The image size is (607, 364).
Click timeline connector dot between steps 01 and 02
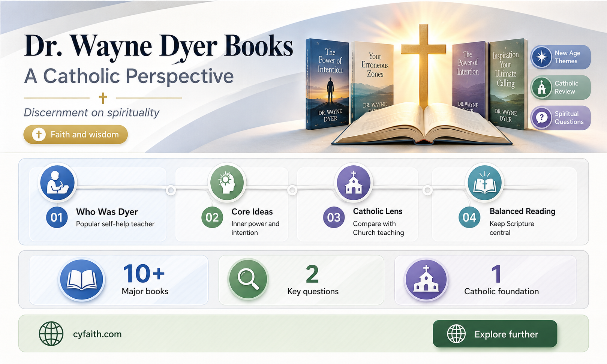coord(171,190)
